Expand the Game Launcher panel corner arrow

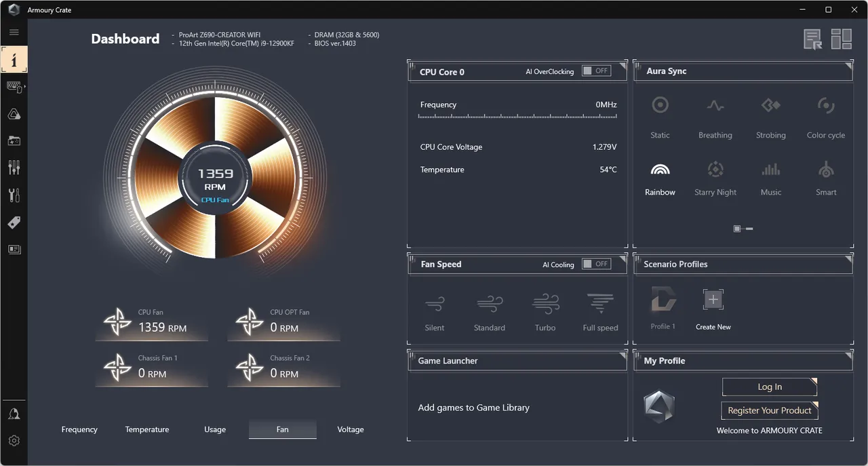pyautogui.click(x=623, y=356)
